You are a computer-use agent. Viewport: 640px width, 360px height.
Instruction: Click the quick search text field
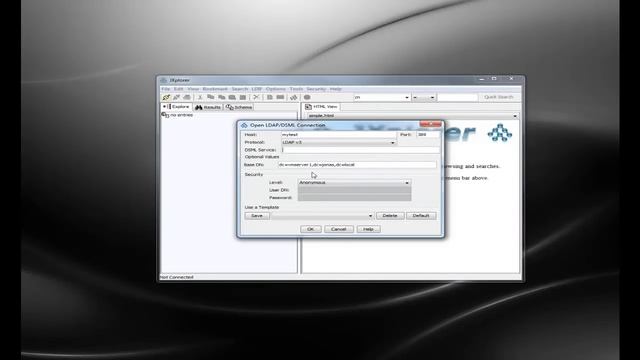(457, 98)
